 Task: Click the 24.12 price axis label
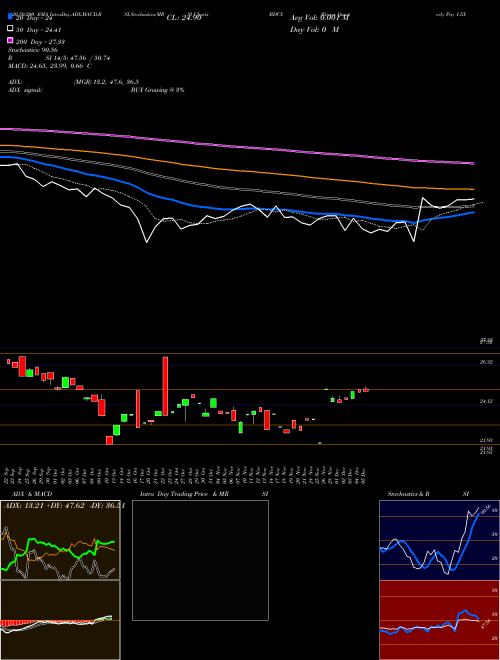click(x=486, y=402)
